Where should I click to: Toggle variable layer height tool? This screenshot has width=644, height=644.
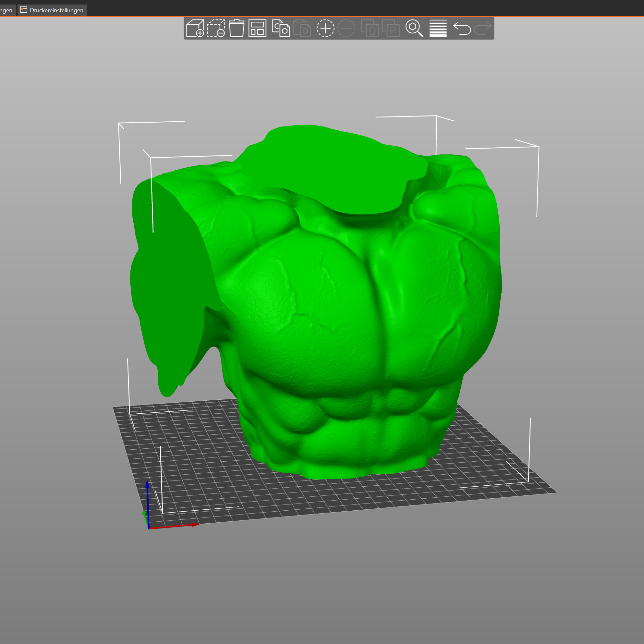(x=438, y=28)
